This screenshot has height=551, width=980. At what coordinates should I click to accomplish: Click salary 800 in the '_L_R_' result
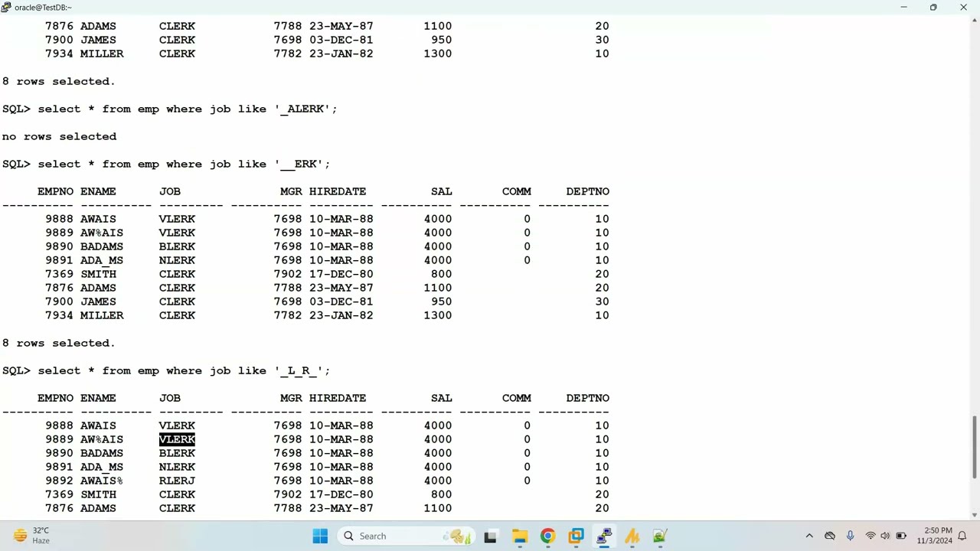441,494
